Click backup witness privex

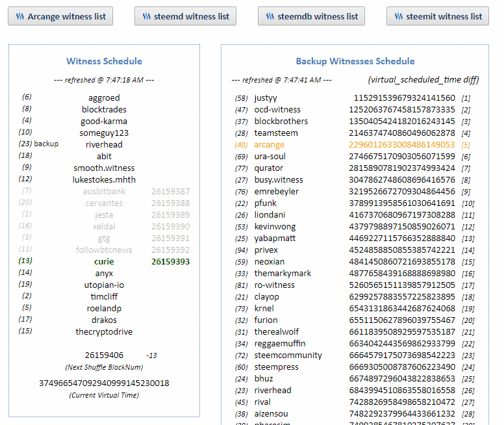(x=266, y=250)
